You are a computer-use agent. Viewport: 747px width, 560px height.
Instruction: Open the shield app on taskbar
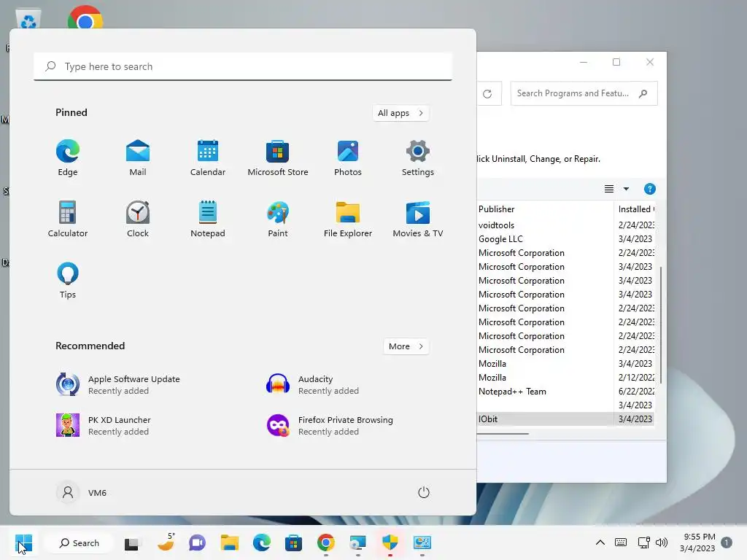390,542
